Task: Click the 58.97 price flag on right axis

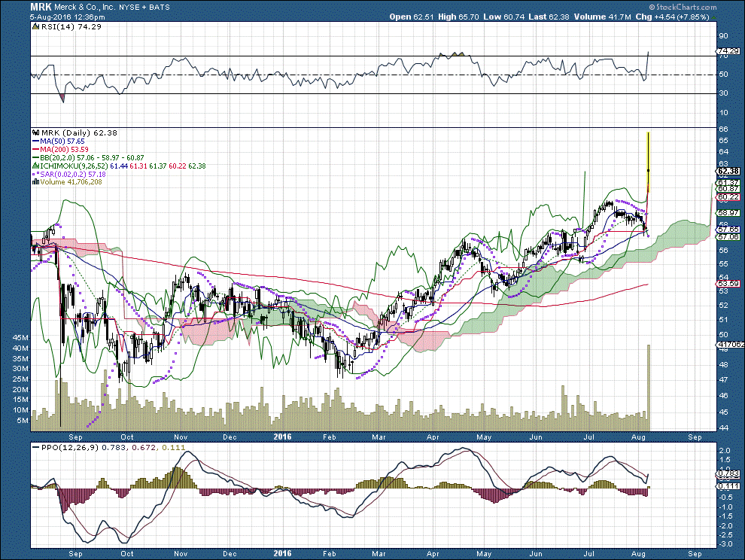Action: (728, 212)
